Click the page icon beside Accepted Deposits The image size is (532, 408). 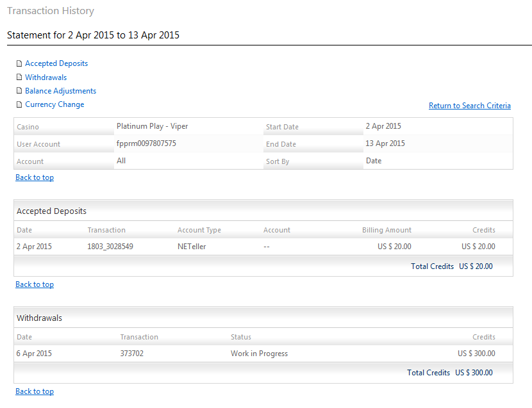pos(19,63)
